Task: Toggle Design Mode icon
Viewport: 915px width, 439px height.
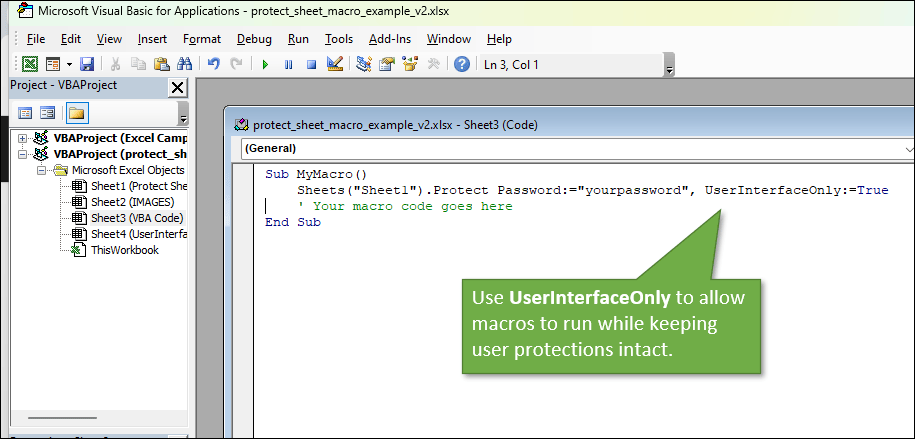Action: pyautogui.click(x=335, y=64)
